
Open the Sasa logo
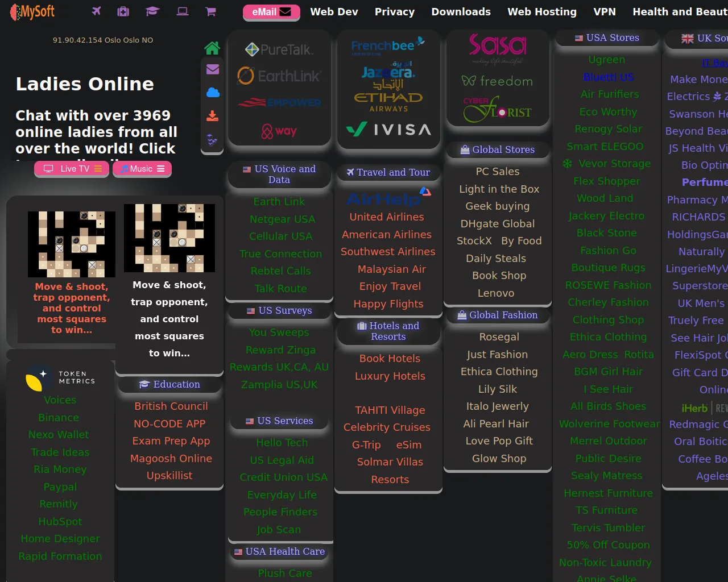tap(498, 48)
